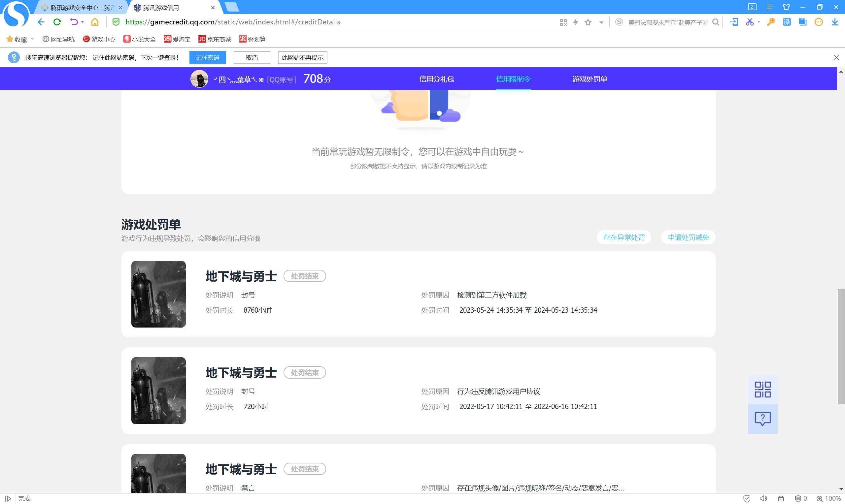Screen dimensions: 845x504
Task: Click 存在异常处罚 link
Action: [624, 237]
